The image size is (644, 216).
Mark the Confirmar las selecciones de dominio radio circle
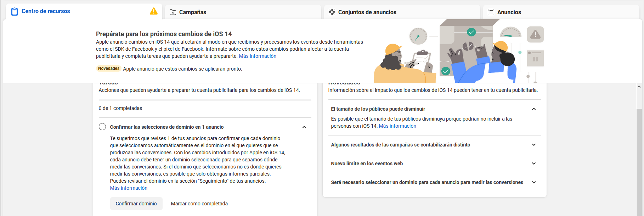(102, 127)
